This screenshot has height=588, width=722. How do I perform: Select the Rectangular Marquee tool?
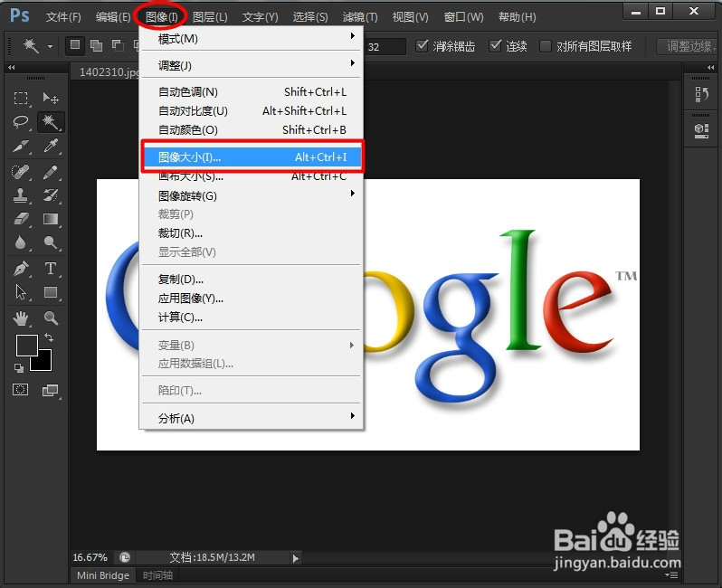pyautogui.click(x=21, y=98)
